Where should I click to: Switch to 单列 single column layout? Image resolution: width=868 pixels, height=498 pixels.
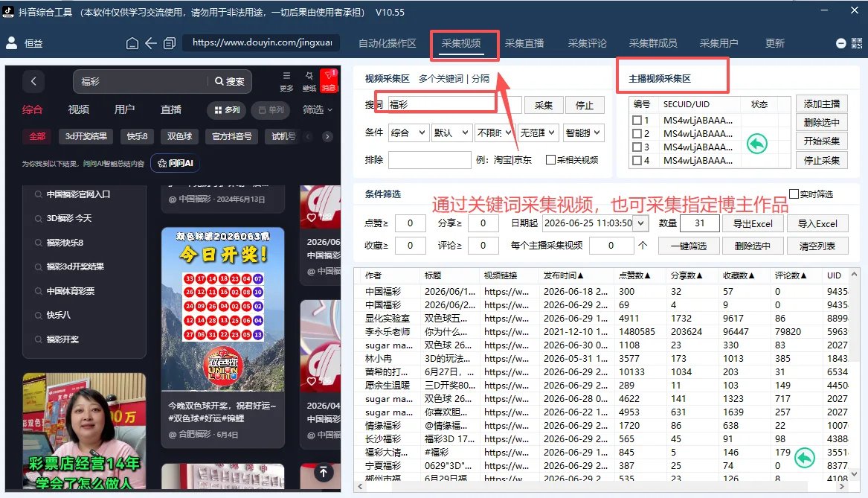271,109
